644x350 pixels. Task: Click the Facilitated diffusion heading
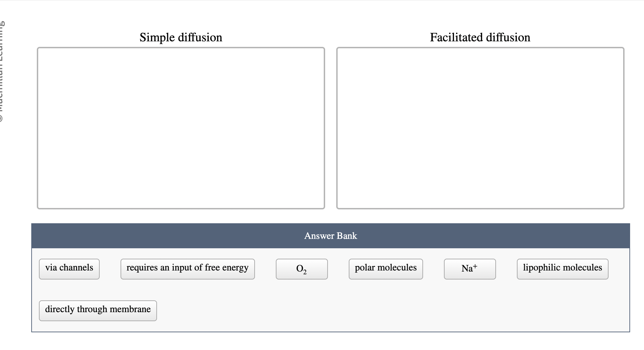click(480, 37)
